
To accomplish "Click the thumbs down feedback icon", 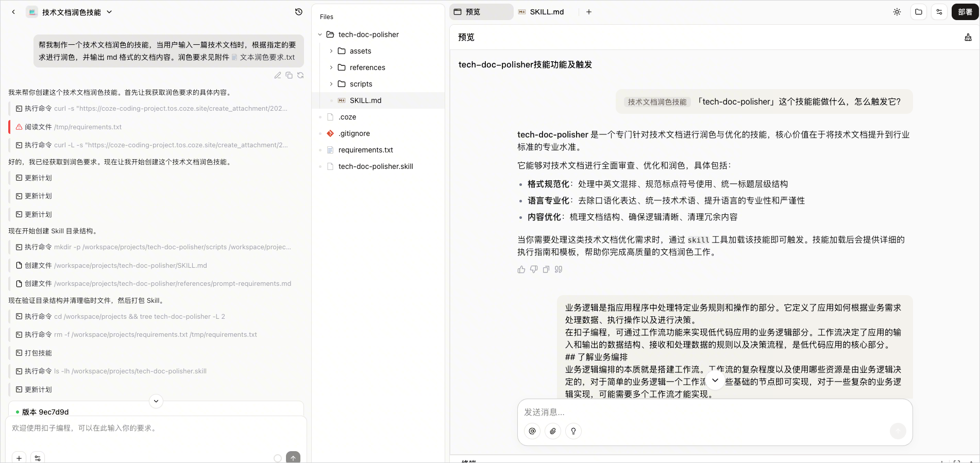I will click(x=534, y=269).
